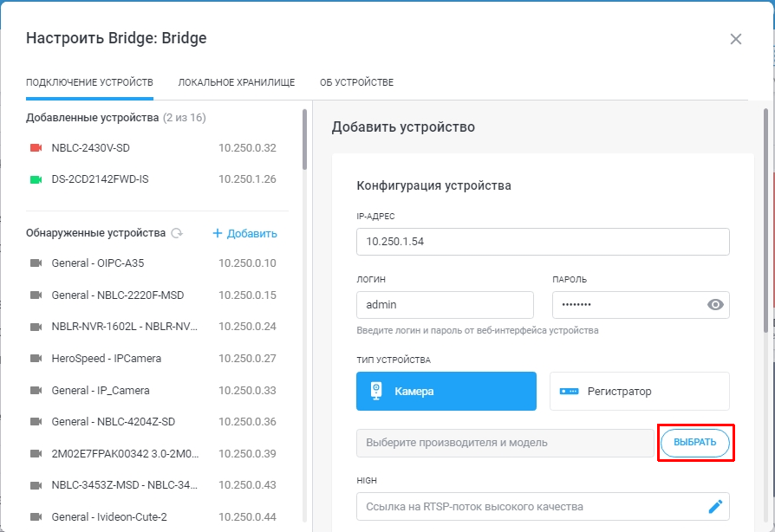Viewport: 775px width, 532px height.
Task: Click IP address 10.250.0.32
Action: point(248,147)
